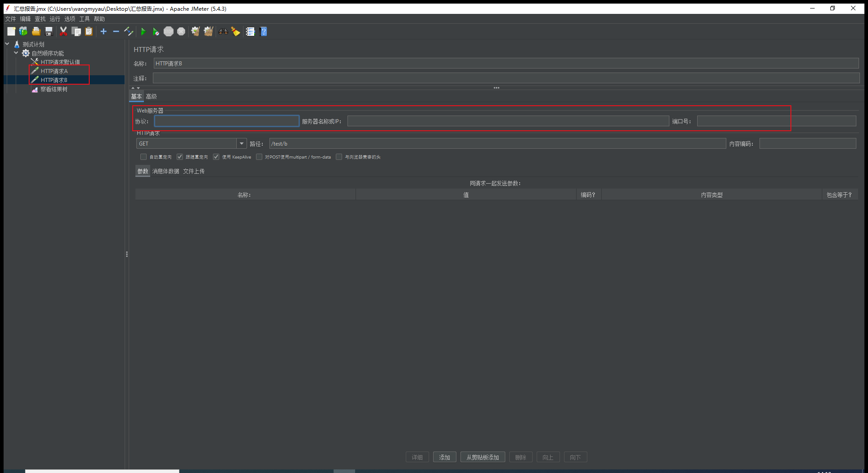868x473 pixels.
Task: Select HTTP请求默认值 in tree
Action: (x=60, y=62)
